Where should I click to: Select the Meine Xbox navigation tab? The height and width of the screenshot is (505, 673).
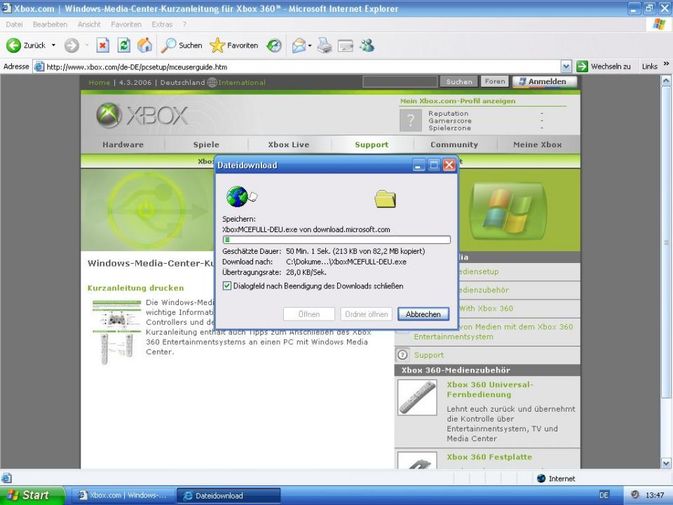[x=537, y=145]
